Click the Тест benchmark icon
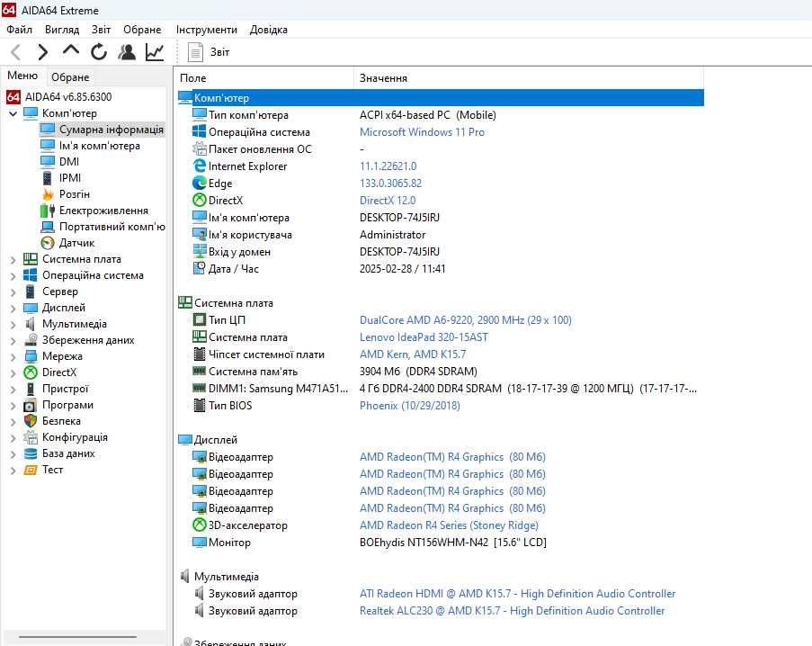The image size is (812, 646). coord(31,470)
